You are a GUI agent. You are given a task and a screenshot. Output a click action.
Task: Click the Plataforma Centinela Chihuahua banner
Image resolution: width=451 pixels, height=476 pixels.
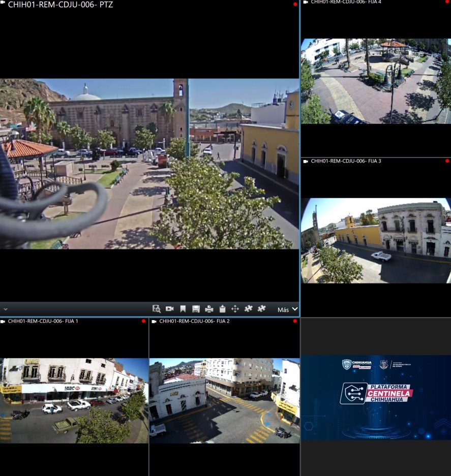pyautogui.click(x=376, y=397)
